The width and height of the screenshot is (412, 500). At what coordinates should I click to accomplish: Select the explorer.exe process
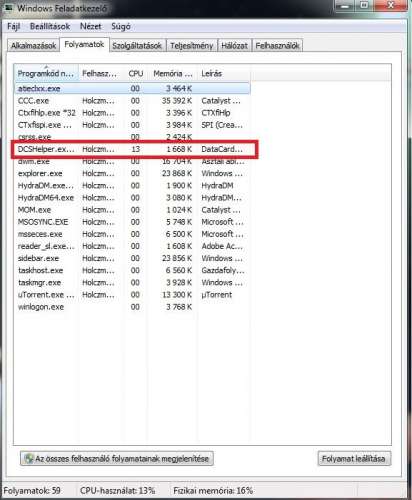(132, 173)
